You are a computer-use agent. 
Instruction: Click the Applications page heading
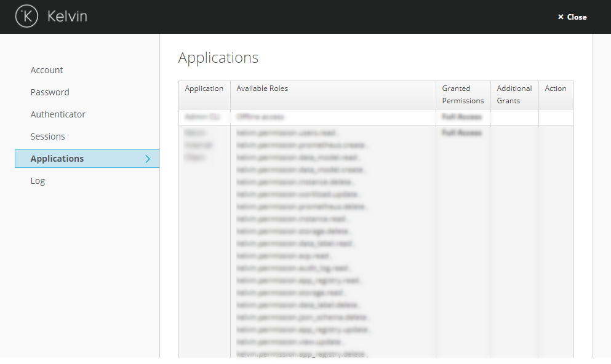pyautogui.click(x=218, y=58)
